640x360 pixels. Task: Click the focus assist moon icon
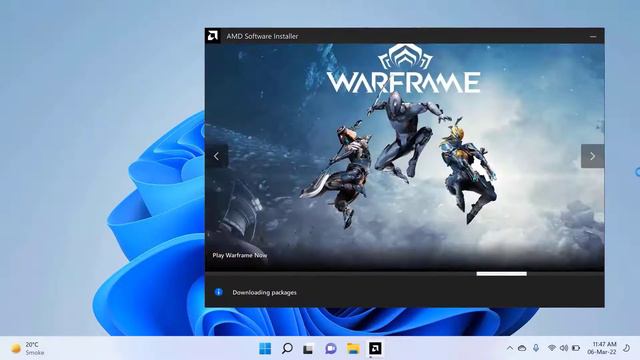627,348
